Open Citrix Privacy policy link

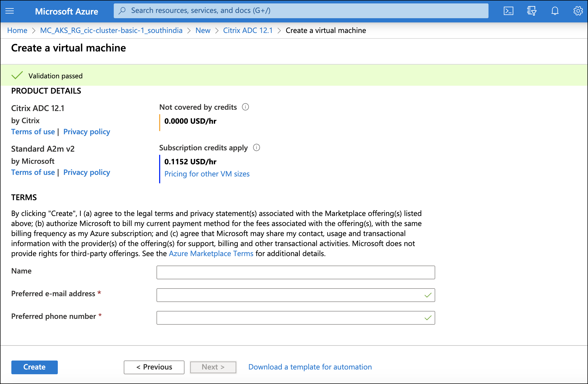pos(87,132)
